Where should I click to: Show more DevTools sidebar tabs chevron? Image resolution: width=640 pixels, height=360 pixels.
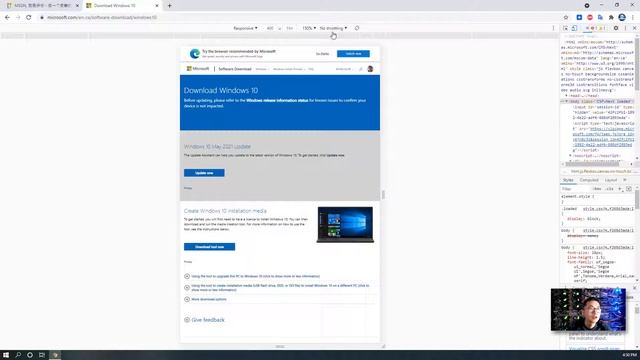click(625, 180)
